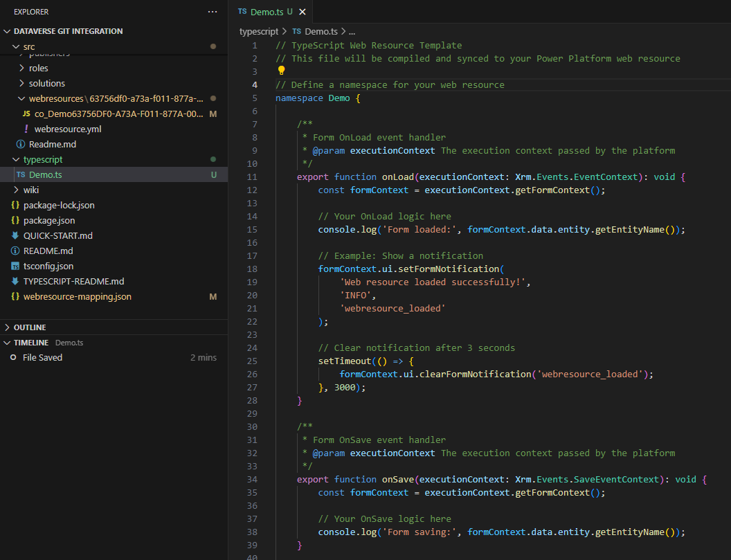Viewport: 731px width, 560px height.
Task: Click the onSave function name on line 34
Action: tap(397, 479)
